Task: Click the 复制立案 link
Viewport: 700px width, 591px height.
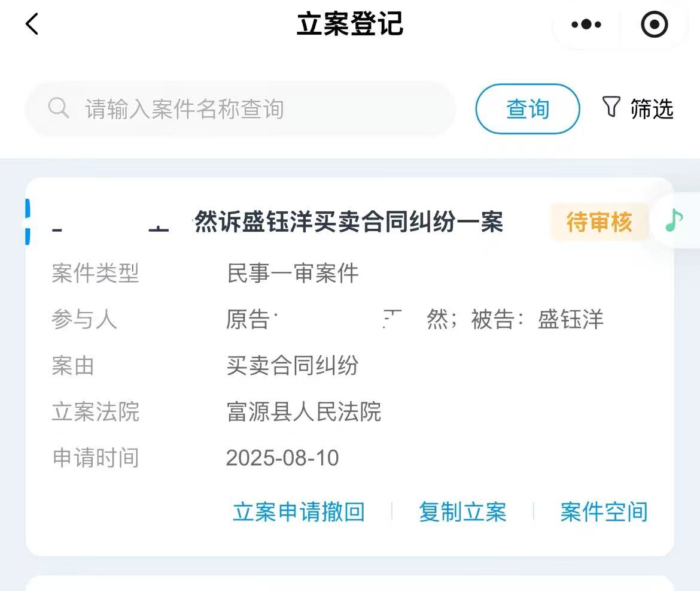Action: (x=462, y=512)
